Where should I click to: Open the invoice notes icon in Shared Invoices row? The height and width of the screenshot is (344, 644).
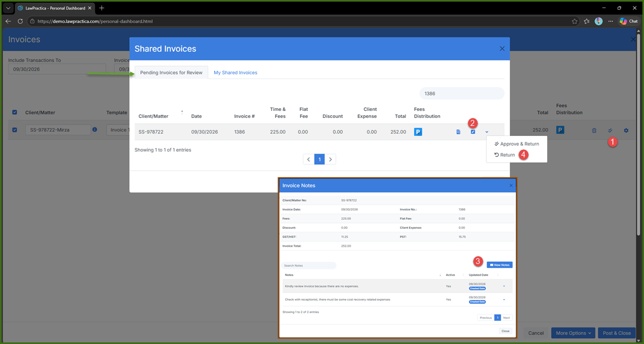click(x=473, y=132)
